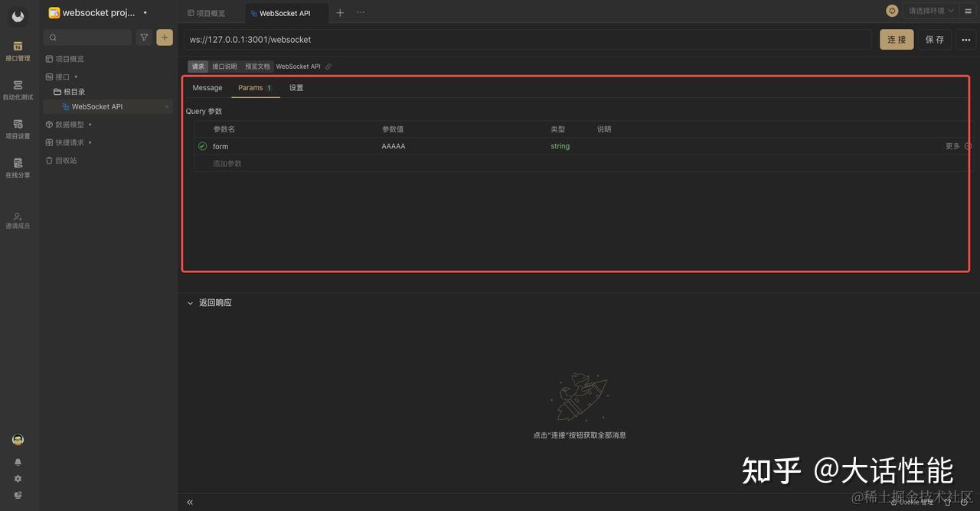Collapse the sidebar with double-arrow button
Image resolution: width=980 pixels, height=511 pixels.
click(189, 502)
